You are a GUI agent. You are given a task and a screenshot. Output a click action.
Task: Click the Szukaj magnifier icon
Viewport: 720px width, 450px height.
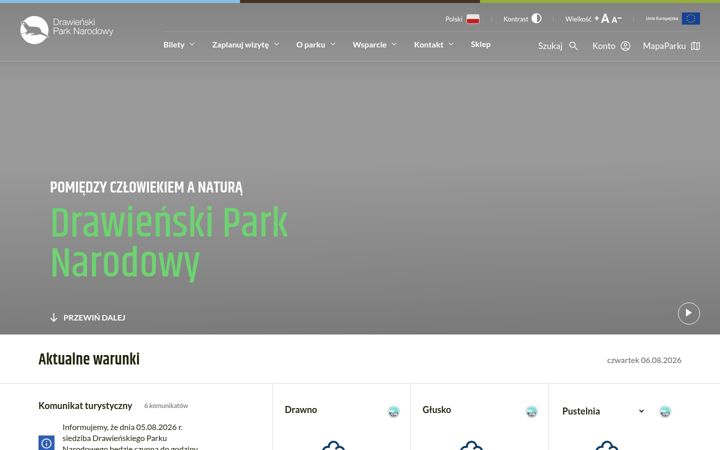click(574, 46)
